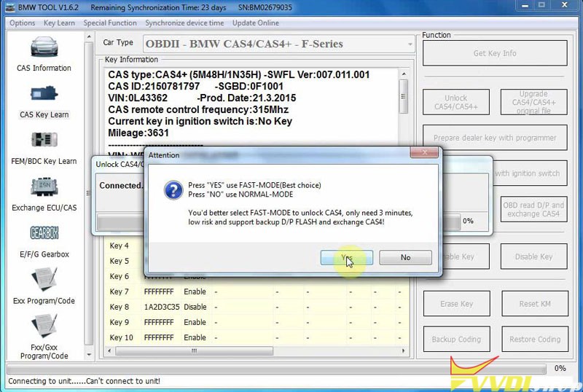Click the Backup Coding button
583x392 pixels.
457,340
